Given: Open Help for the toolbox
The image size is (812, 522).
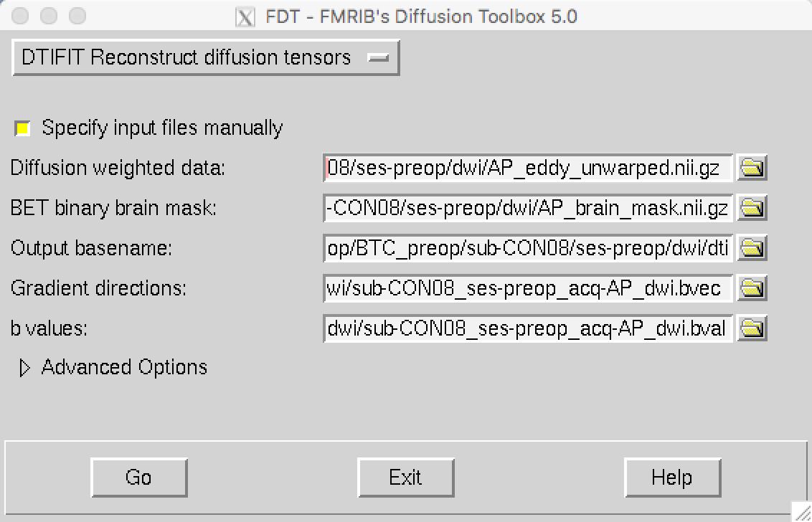Looking at the screenshot, I should (x=672, y=478).
